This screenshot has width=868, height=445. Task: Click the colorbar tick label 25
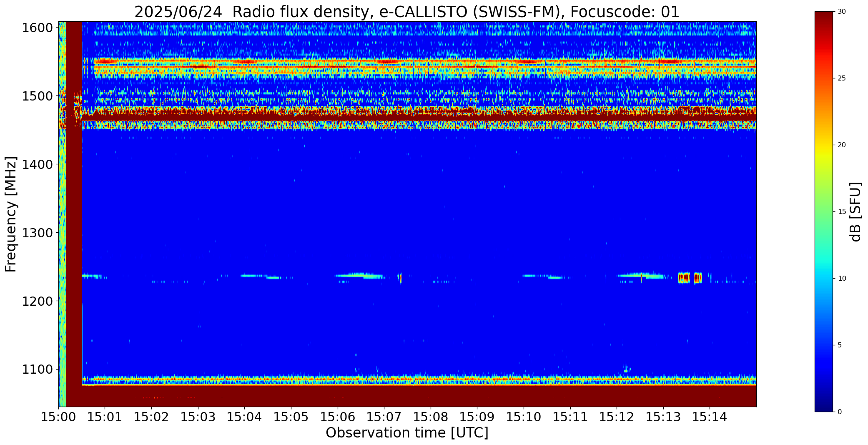(842, 78)
